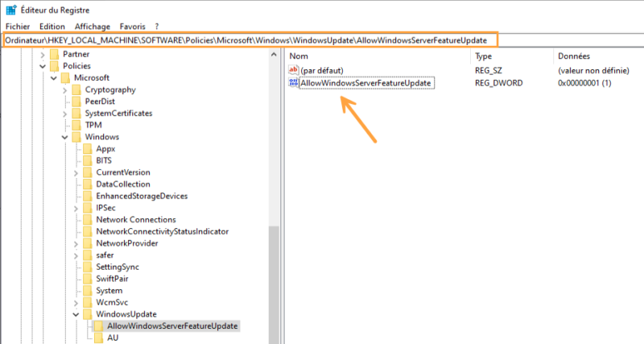Click the registry path address bar

point(250,40)
